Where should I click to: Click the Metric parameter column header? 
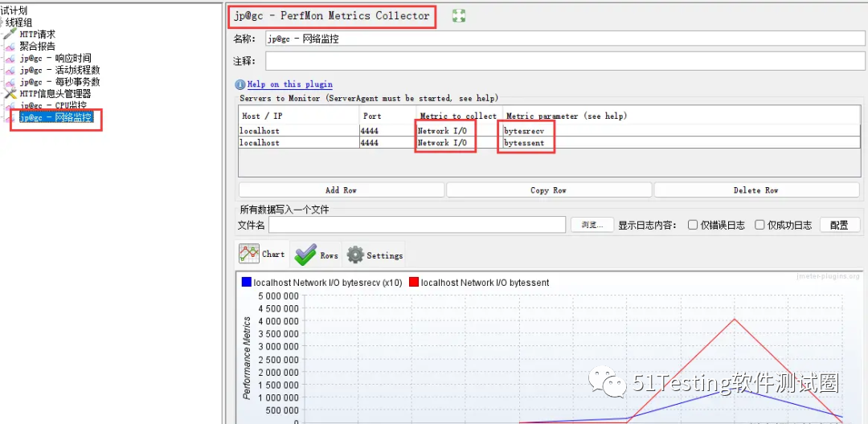pyautogui.click(x=682, y=116)
